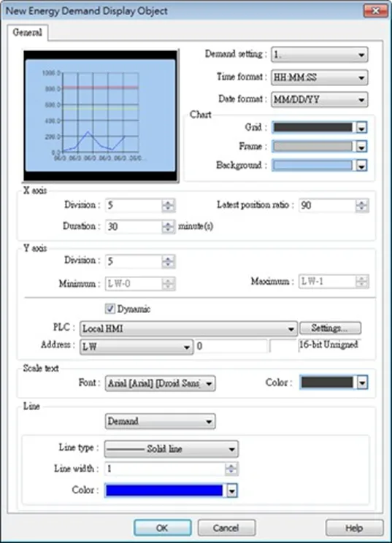Screen dimensions: 392x543
Task: Adjust the Latest position ratio spinner
Action: click(x=362, y=205)
